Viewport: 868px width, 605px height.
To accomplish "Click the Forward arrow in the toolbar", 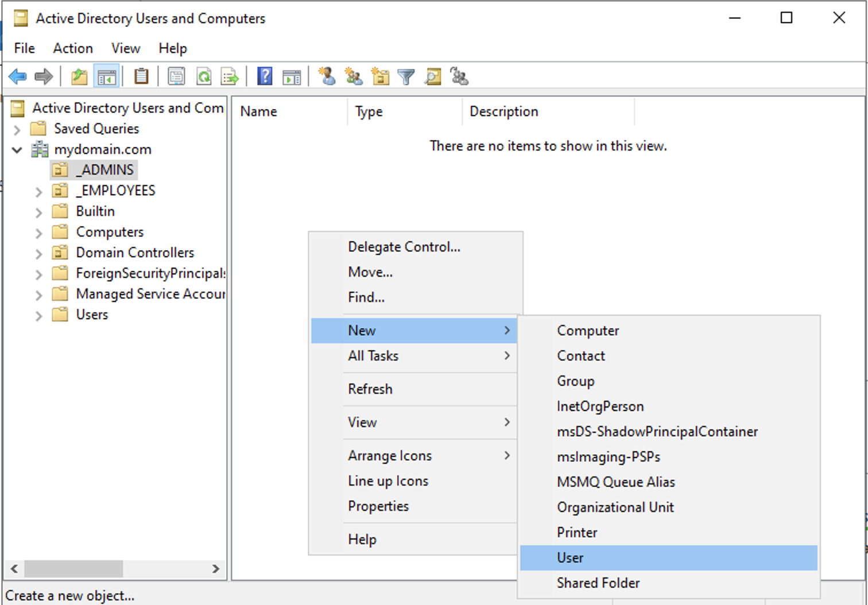I will click(x=44, y=76).
